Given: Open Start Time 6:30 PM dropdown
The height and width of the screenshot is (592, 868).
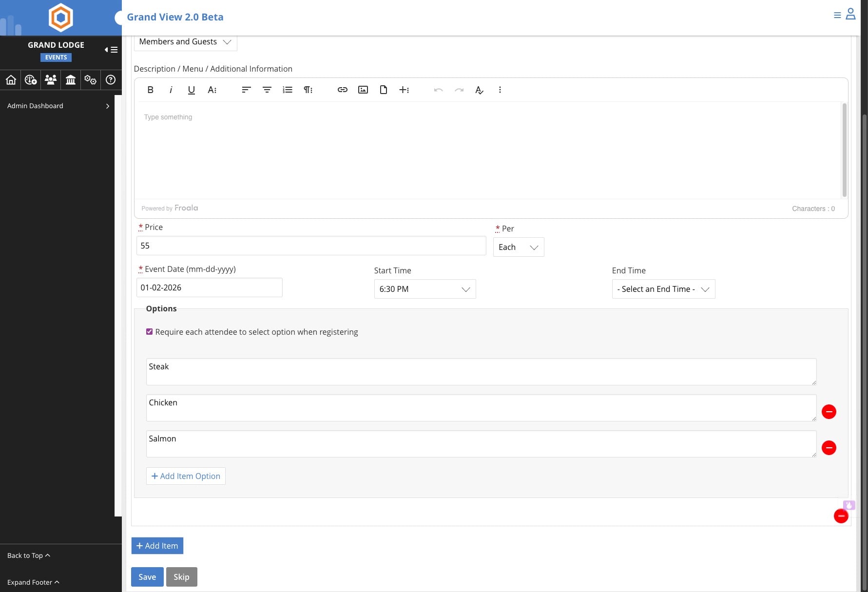Looking at the screenshot, I should (425, 289).
